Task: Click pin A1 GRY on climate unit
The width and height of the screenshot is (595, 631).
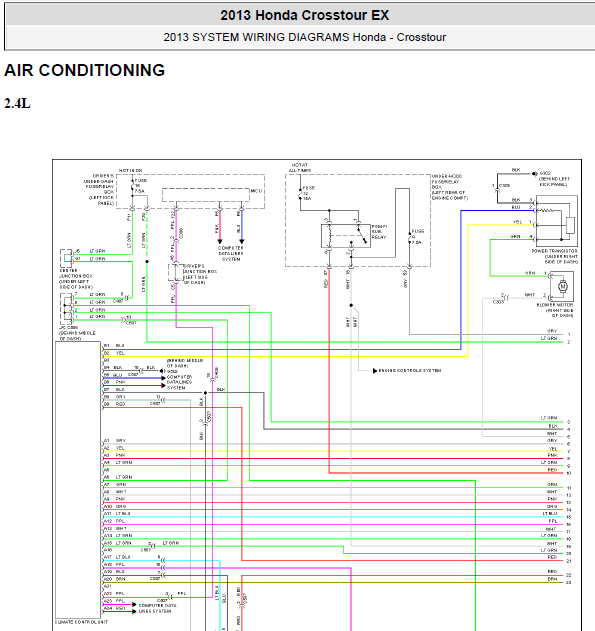Action: click(x=115, y=441)
